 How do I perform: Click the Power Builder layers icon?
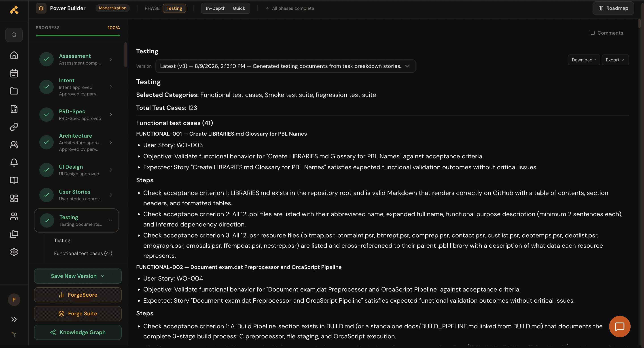point(41,8)
